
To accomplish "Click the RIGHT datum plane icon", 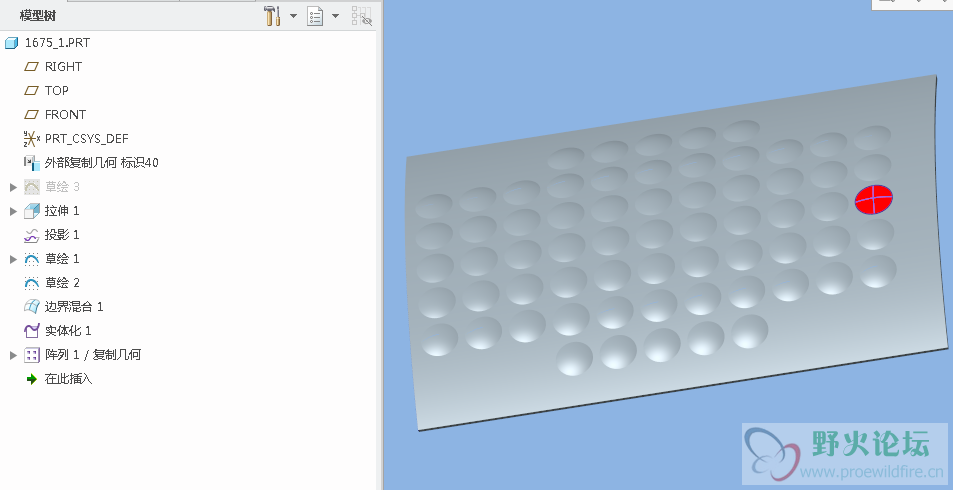I will (x=31, y=67).
